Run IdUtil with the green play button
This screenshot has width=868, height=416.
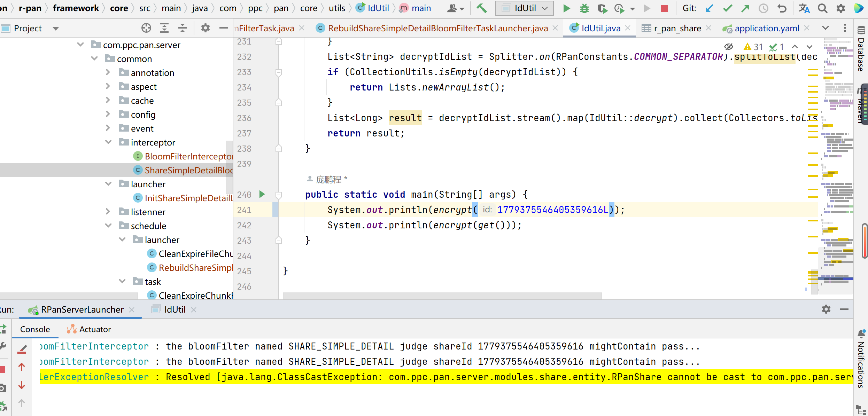pos(566,8)
